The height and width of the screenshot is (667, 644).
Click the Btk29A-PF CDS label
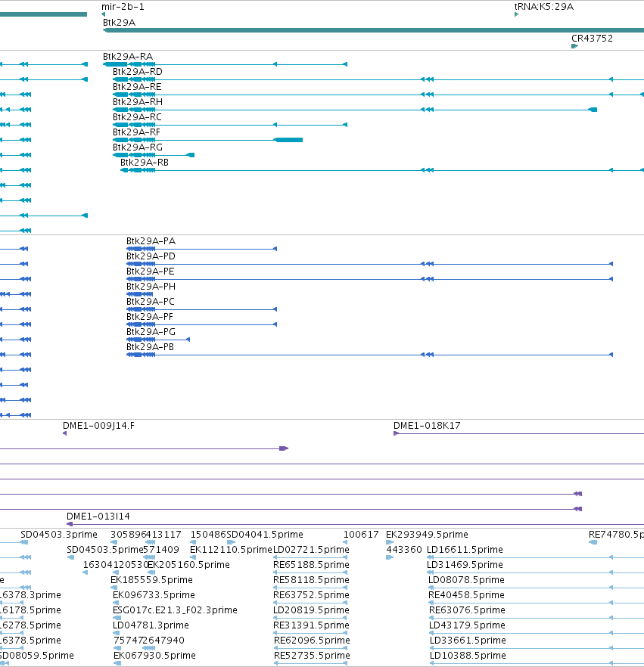coord(150,317)
